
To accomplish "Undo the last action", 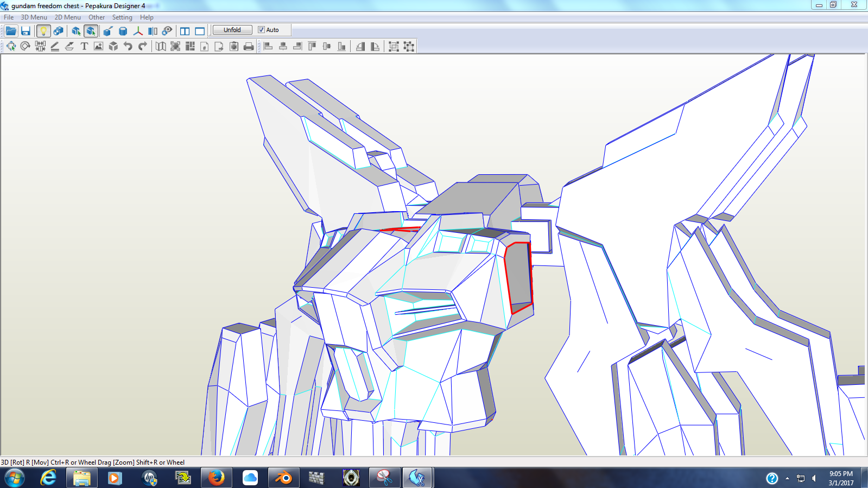I will [128, 46].
